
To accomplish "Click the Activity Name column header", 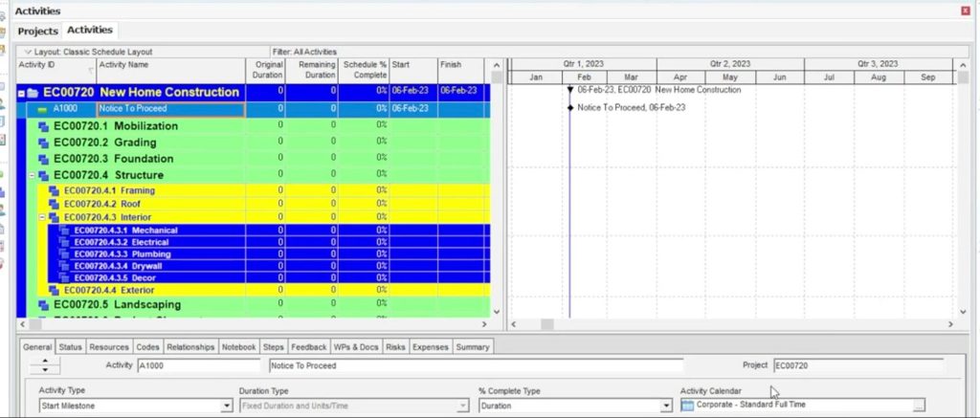I will [172, 71].
